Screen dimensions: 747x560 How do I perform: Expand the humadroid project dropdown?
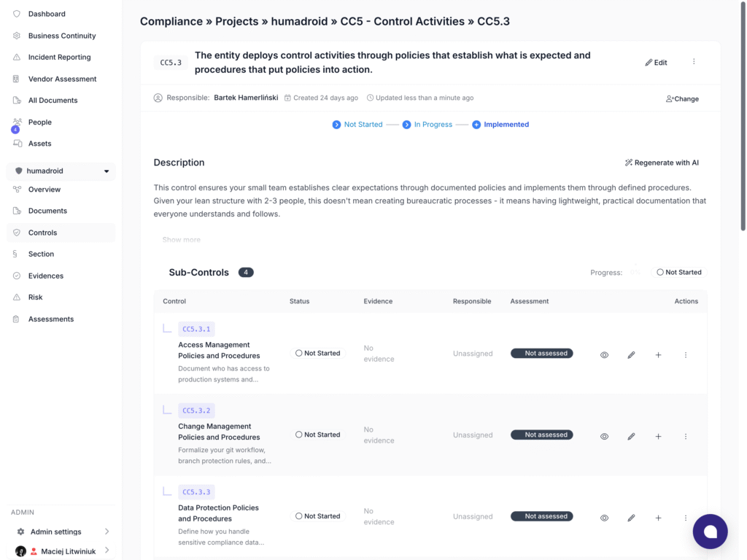(107, 171)
